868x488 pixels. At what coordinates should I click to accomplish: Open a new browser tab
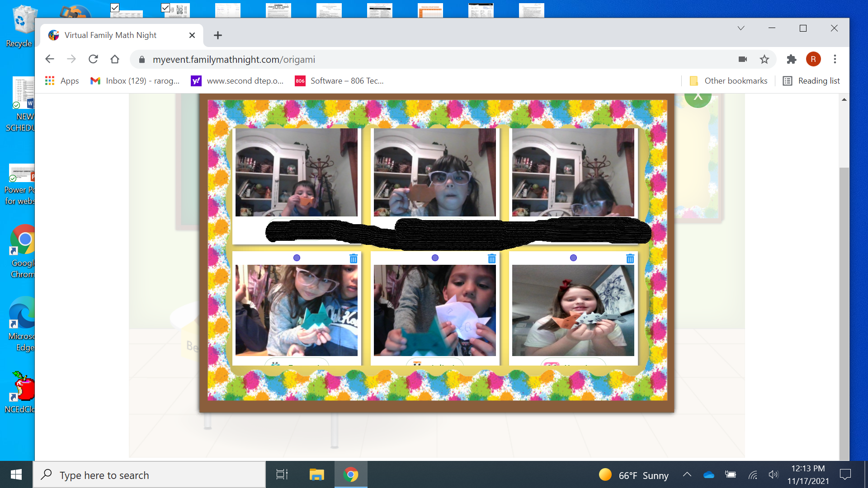[218, 35]
